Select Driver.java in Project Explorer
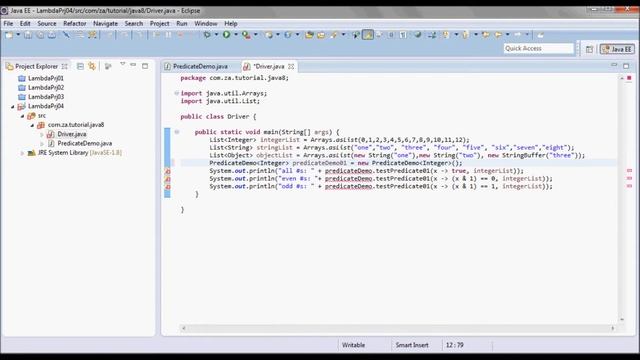Viewport: 640px width, 360px height. click(71, 134)
